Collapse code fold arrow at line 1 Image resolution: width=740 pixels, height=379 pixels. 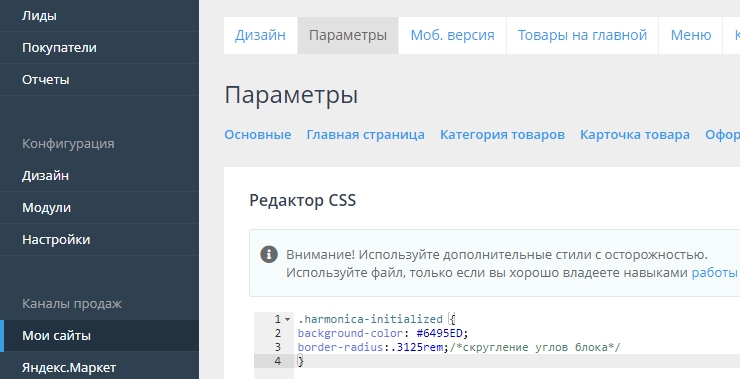tap(287, 320)
